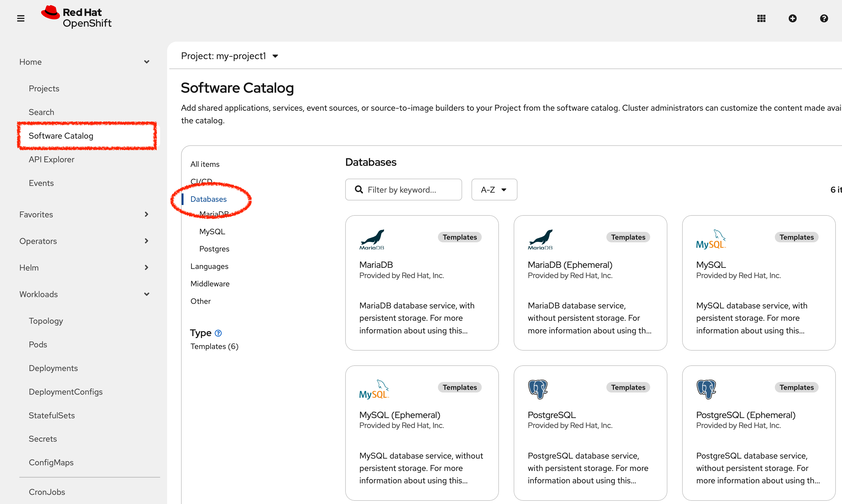Viewport: 842px width, 504px height.
Task: Select Software Catalog in the sidebar
Action: [61, 136]
